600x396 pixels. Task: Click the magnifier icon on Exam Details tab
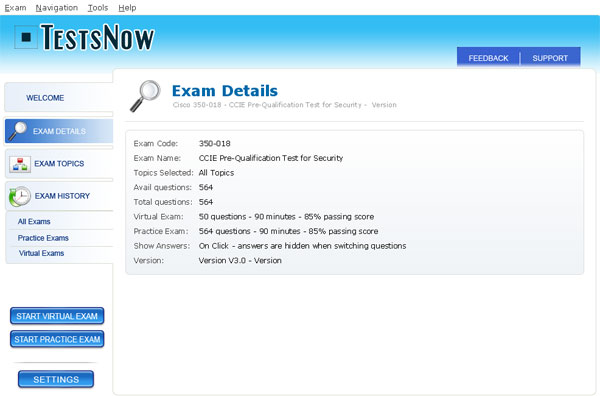pyautogui.click(x=18, y=131)
